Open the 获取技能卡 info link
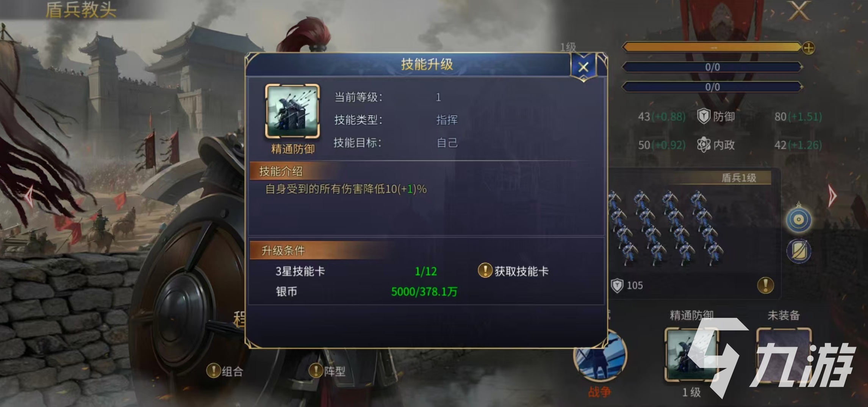868x407 pixels. (513, 271)
